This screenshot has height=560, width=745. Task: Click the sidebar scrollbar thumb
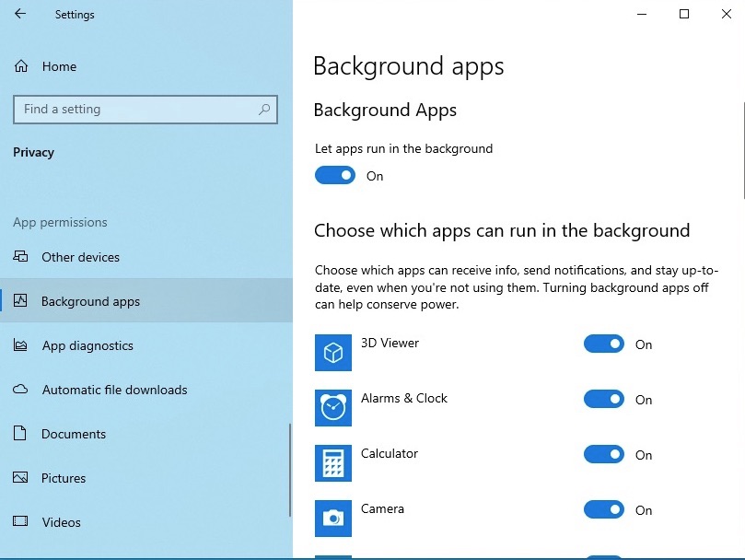click(290, 470)
